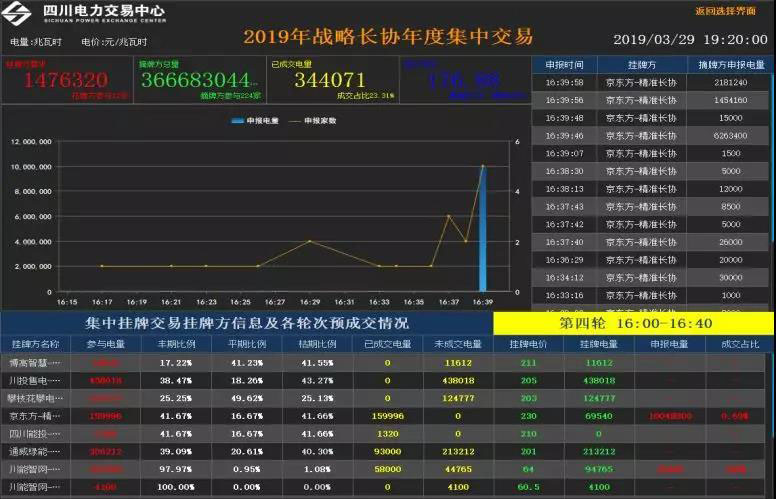Click the yellow 344071 traded volume card

point(330,79)
